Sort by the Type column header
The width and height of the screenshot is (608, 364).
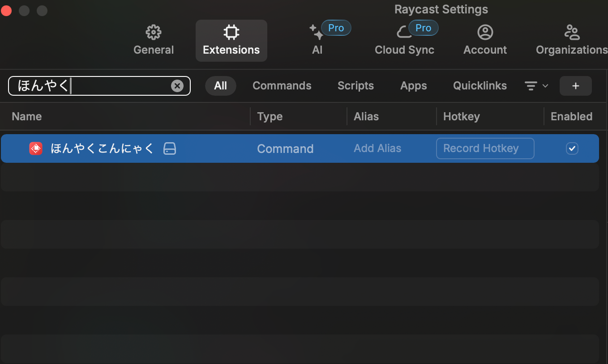(270, 117)
